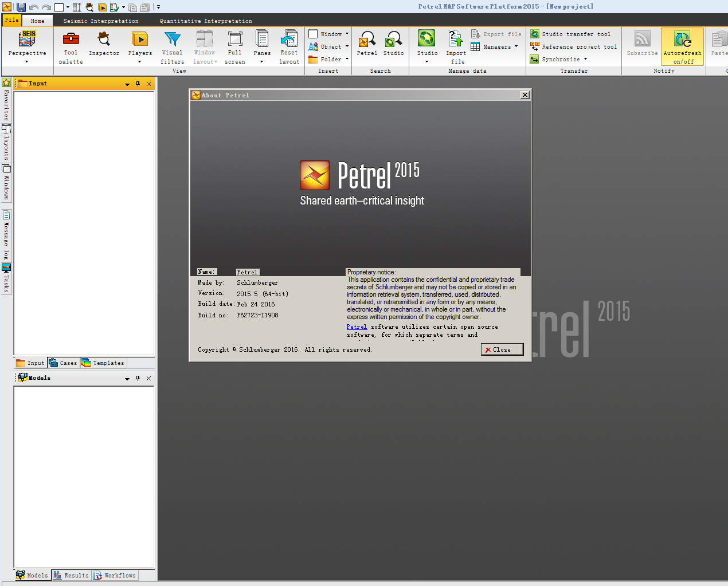The image size is (728, 586).
Task: Click the build number "P62723-I1908"
Action: click(x=257, y=316)
